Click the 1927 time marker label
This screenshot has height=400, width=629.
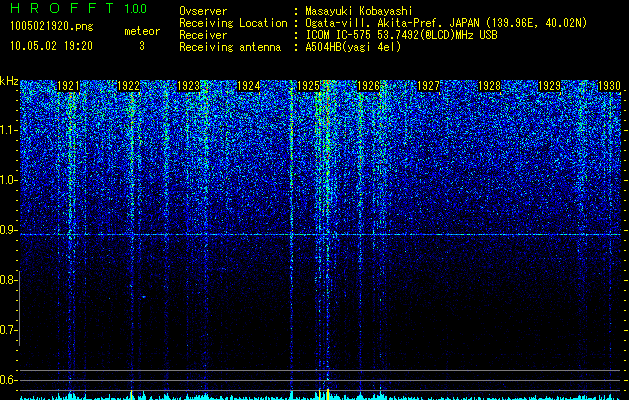click(x=429, y=86)
